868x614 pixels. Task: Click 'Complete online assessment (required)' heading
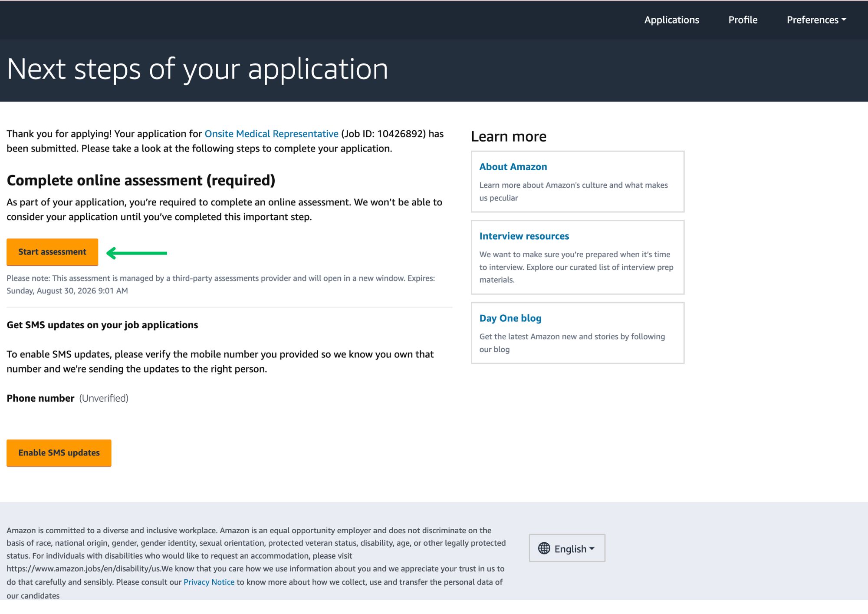click(x=141, y=180)
